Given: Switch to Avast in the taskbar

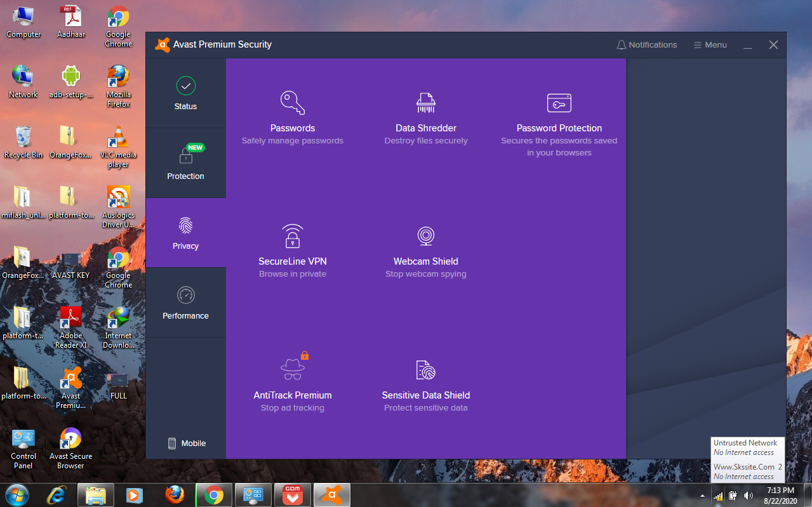Looking at the screenshot, I should click(x=332, y=495).
